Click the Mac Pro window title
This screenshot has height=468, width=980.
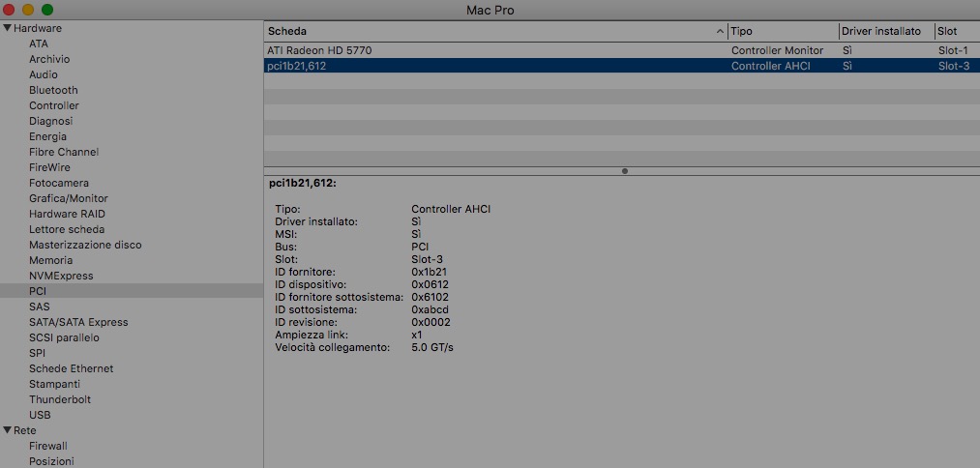(490, 10)
